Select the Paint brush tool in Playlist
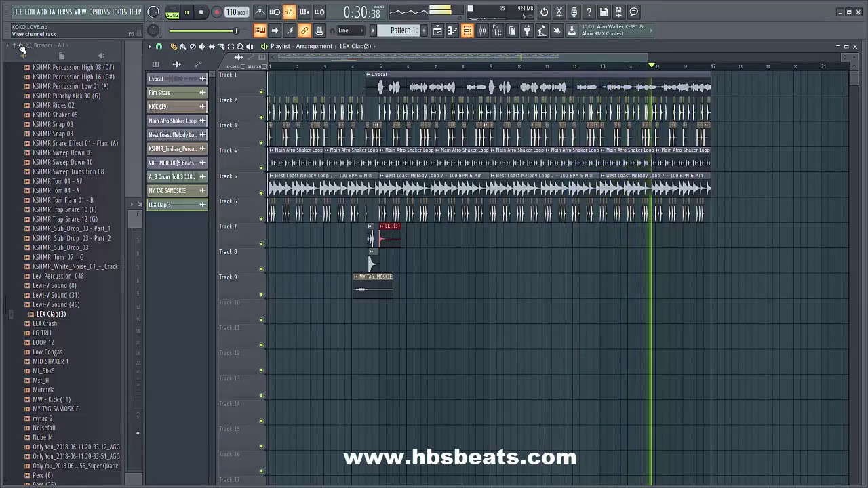 pyautogui.click(x=183, y=47)
